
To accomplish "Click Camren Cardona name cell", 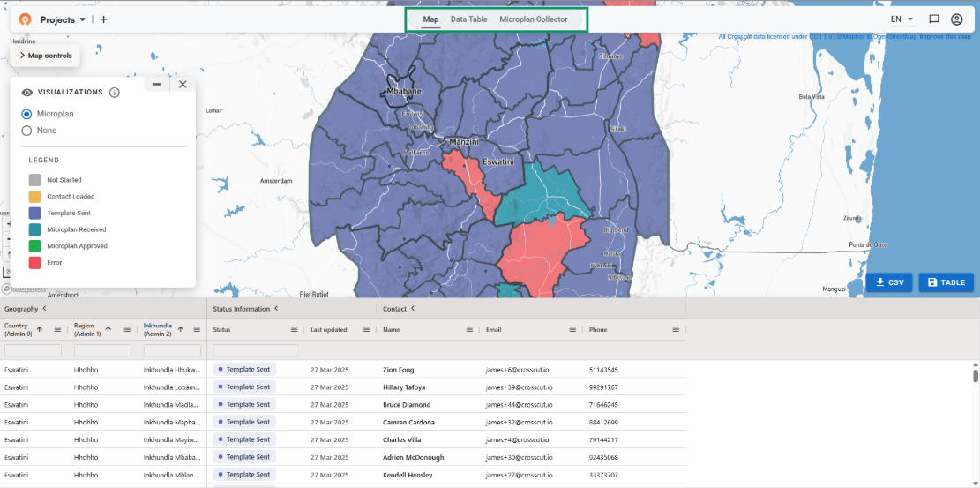I will [x=408, y=423].
